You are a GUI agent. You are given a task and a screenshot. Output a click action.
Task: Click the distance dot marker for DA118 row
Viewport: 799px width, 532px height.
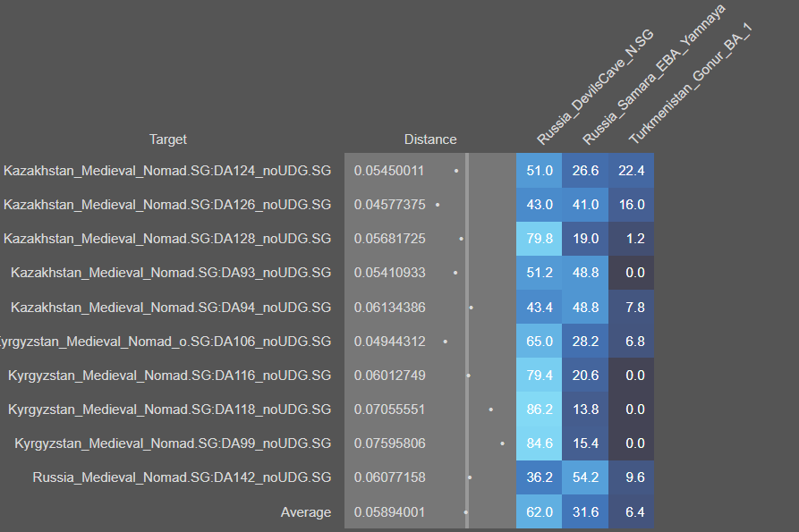click(x=490, y=410)
